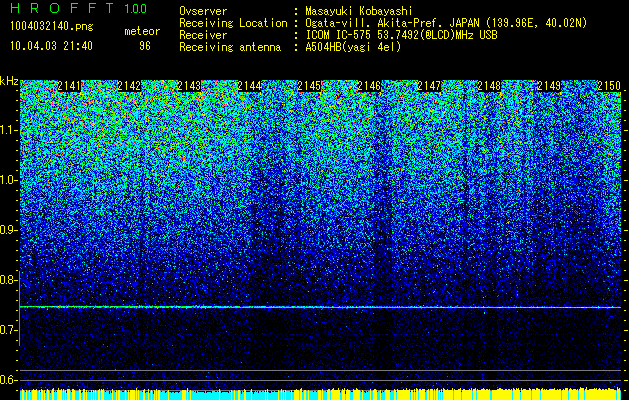The image size is (629, 400).
Task: Click the bright horizontal carrier signal line
Action: coord(320,307)
